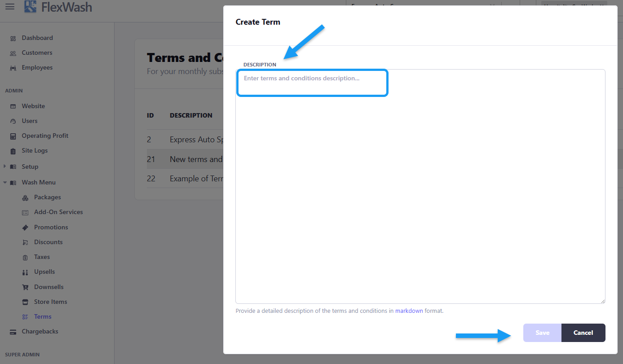Click the Packages icon
This screenshot has height=364, width=623.
click(25, 197)
